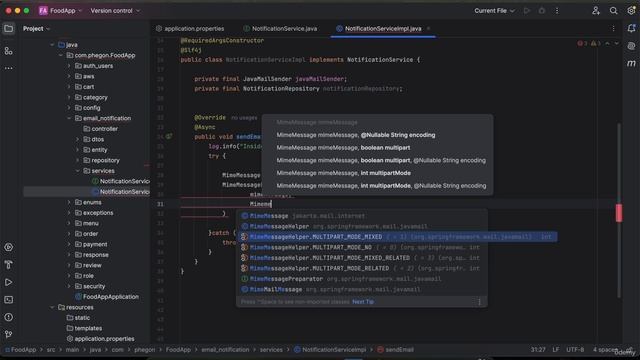This screenshot has height=360, width=640.
Task: Open the Code With Me user icon
Action: (x=596, y=11)
